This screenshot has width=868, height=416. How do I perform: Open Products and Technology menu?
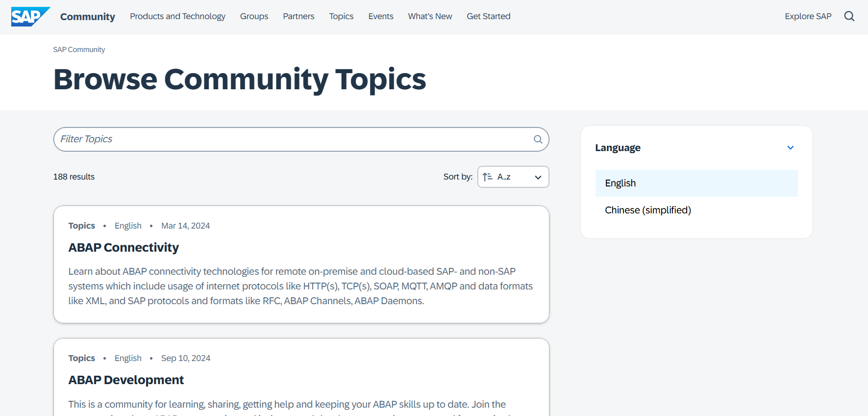click(177, 16)
